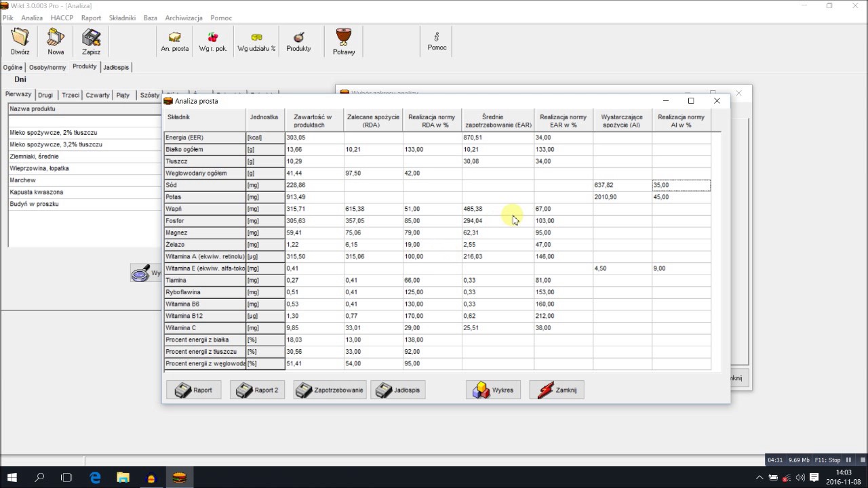Viewport: 868px width, 488px height.
Task: Open a file with the Otwórz toolbar icon
Action: [20, 41]
